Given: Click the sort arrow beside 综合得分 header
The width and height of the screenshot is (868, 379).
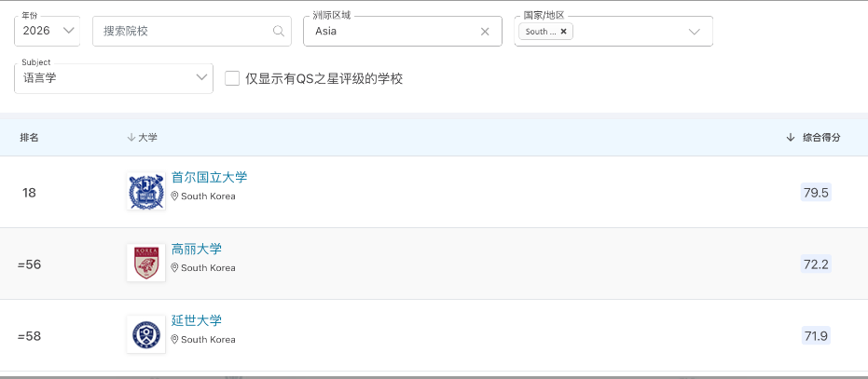Looking at the screenshot, I should coord(791,137).
